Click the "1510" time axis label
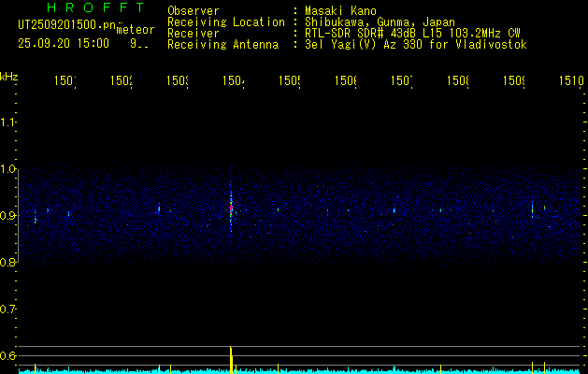Image resolution: width=588 pixels, height=374 pixels. [571, 80]
